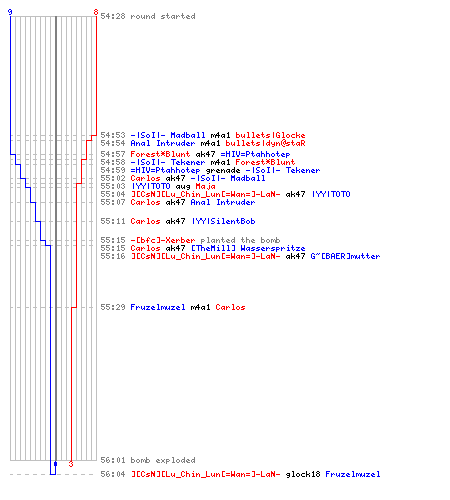Click Carlos in the 55:02 row
450x500 pixels.
click(x=145, y=178)
